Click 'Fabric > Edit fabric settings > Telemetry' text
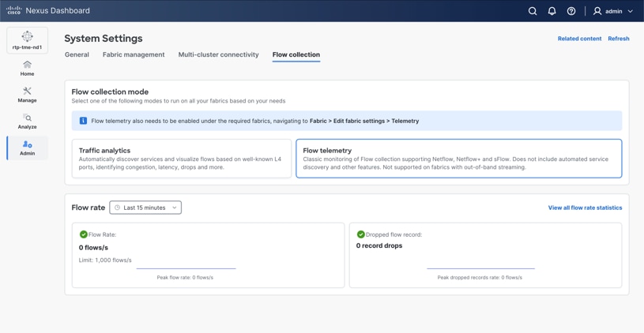Viewport: 644px width, 333px height. coord(364,121)
